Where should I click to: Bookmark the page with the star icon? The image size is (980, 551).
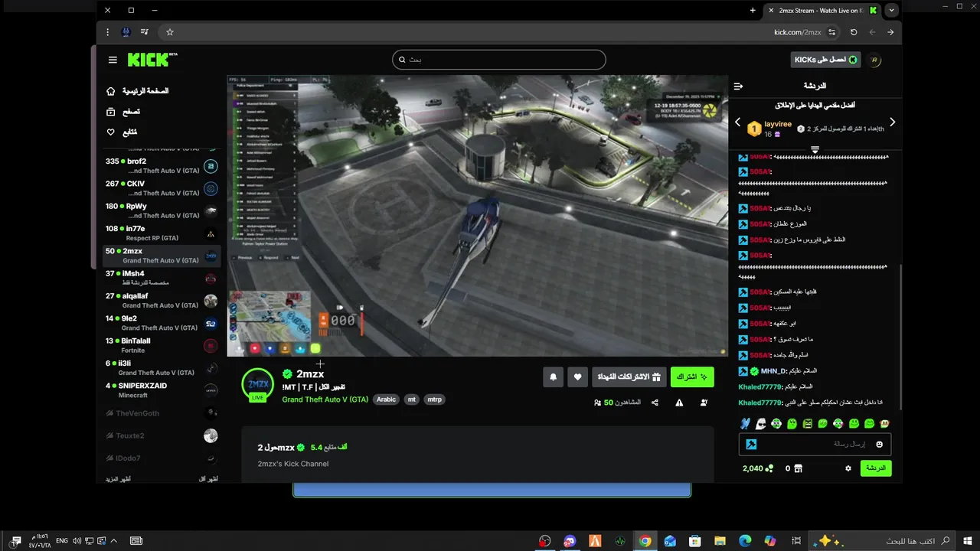170,32
